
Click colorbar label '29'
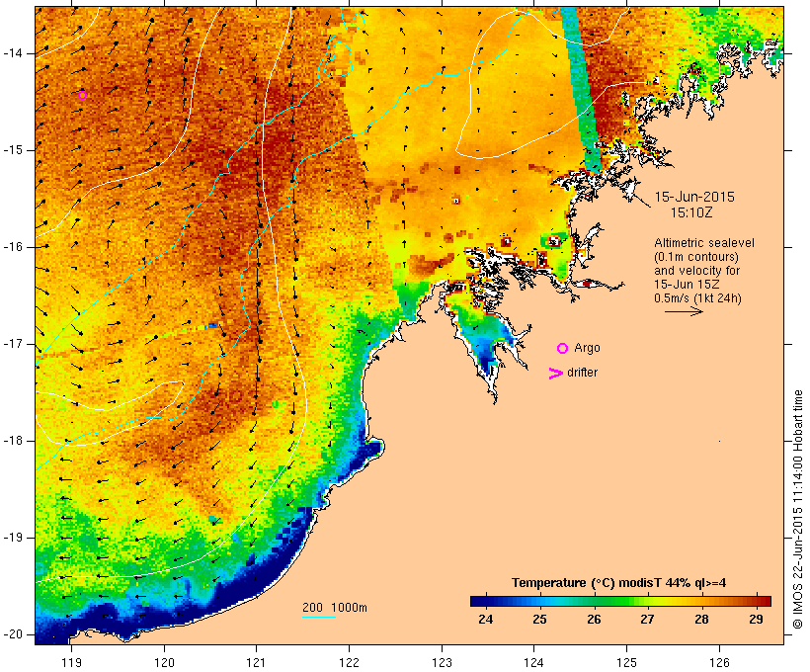(x=756, y=619)
